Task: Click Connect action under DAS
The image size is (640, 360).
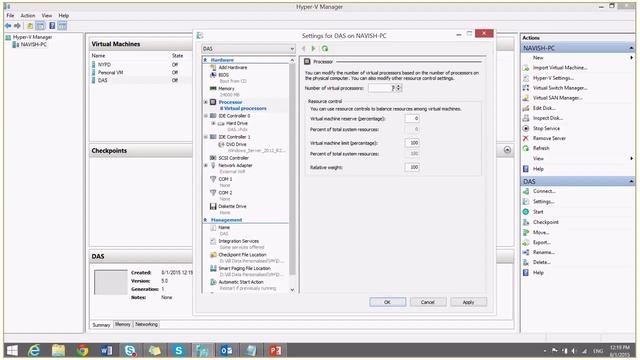Action: (x=544, y=191)
